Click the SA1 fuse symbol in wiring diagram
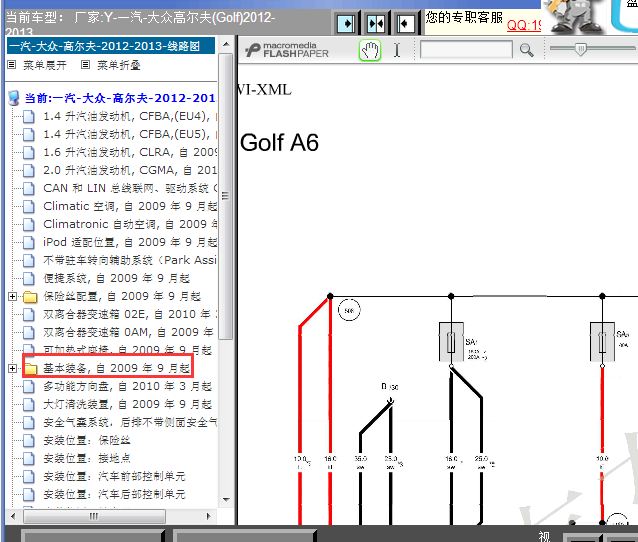 click(451, 342)
